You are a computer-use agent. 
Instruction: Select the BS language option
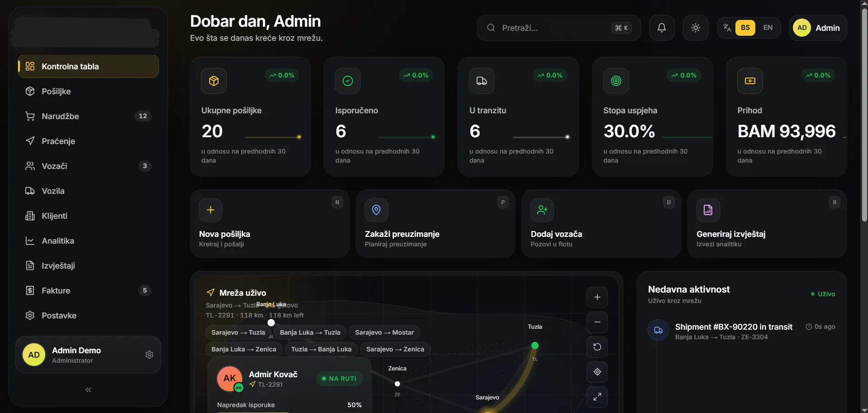[745, 28]
